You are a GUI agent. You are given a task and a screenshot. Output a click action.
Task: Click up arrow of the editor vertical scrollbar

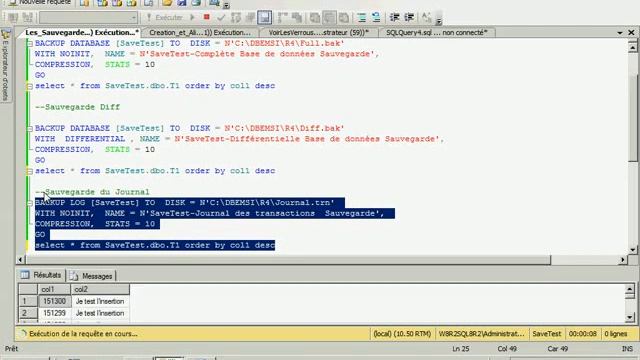(633, 47)
